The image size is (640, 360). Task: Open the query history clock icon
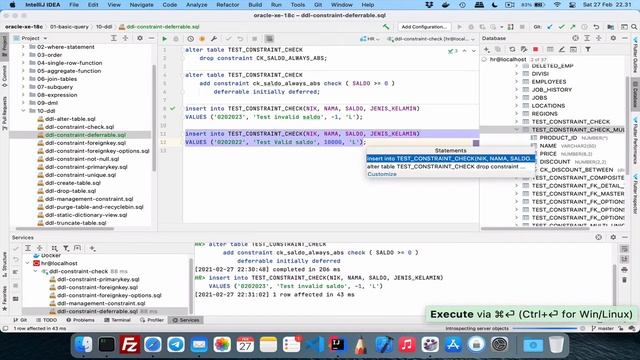(x=190, y=39)
